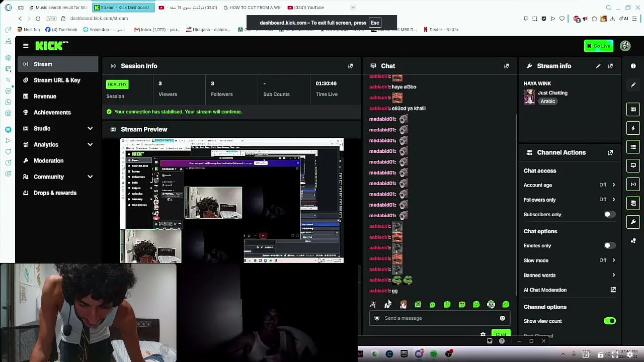Screen dimensions: 644x362
Task: Open the emoji picker in the message box
Action: [502, 318]
